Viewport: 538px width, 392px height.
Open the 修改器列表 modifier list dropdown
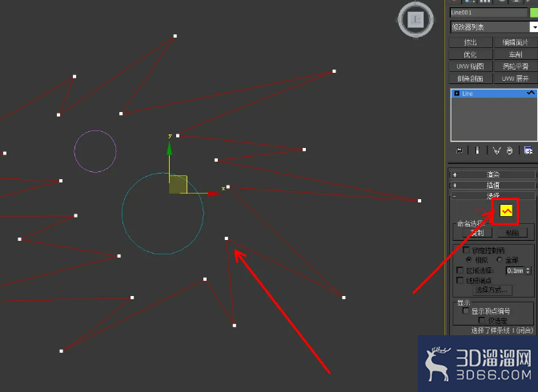point(533,26)
